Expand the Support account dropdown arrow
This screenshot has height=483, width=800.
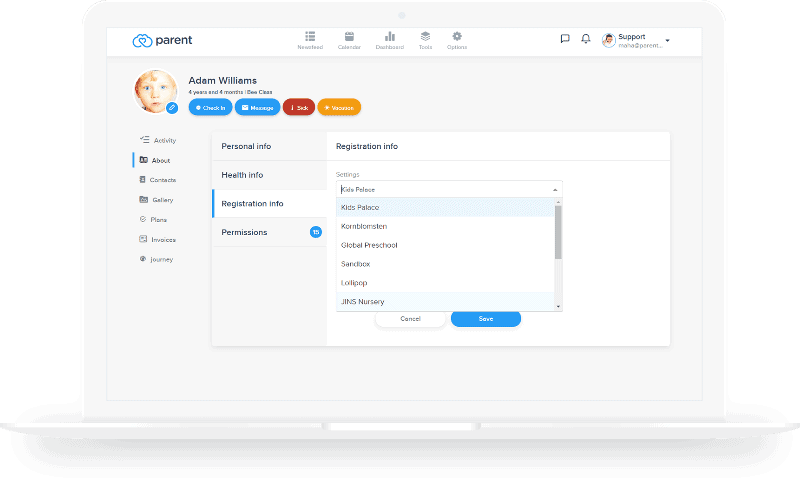[x=667, y=40]
